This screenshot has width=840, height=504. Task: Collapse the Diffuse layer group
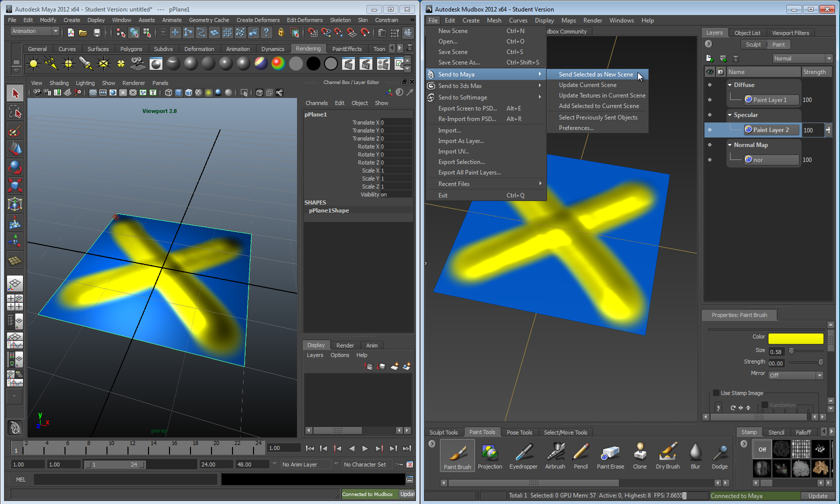[x=730, y=85]
